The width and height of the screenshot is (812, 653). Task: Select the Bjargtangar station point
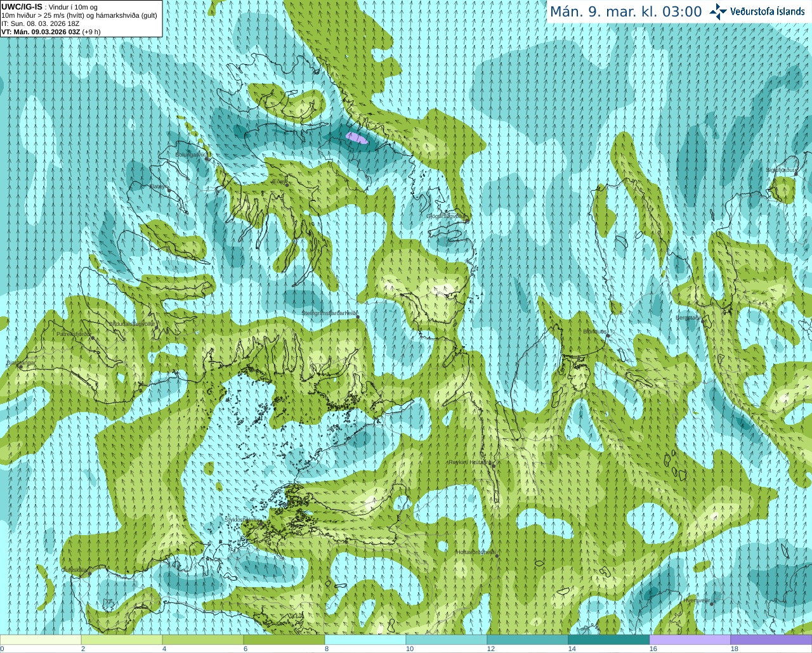coord(20,367)
